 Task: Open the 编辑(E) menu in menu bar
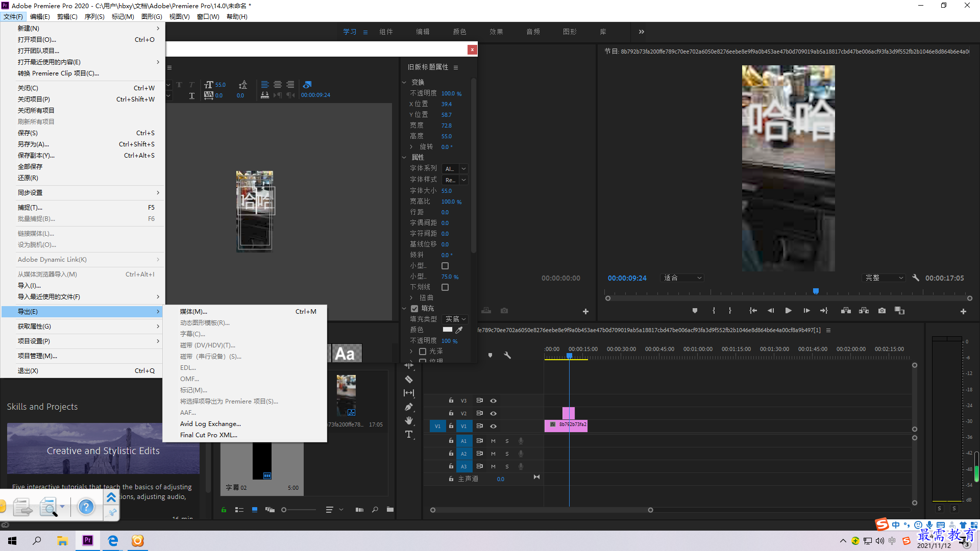point(40,17)
